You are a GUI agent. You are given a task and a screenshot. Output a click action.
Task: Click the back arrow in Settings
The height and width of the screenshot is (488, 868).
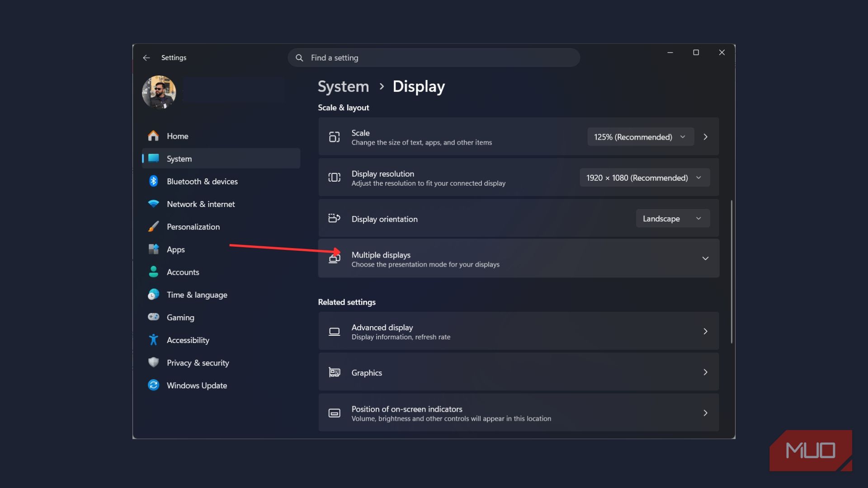coord(146,58)
